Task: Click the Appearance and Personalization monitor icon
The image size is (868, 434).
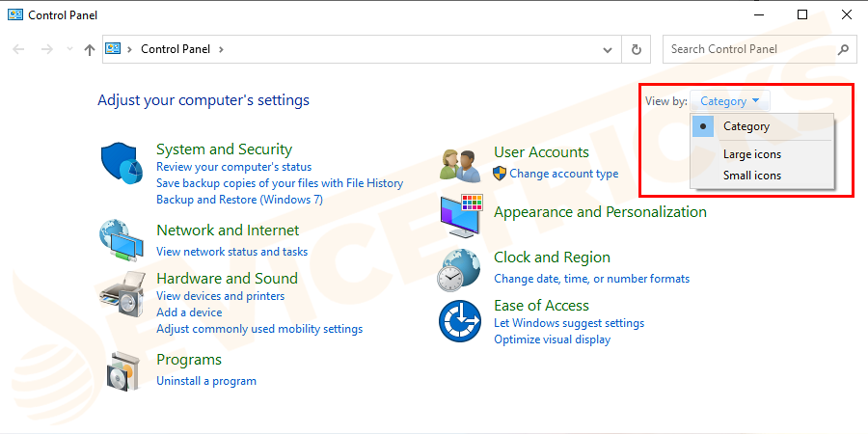Action: pyautogui.click(x=462, y=216)
